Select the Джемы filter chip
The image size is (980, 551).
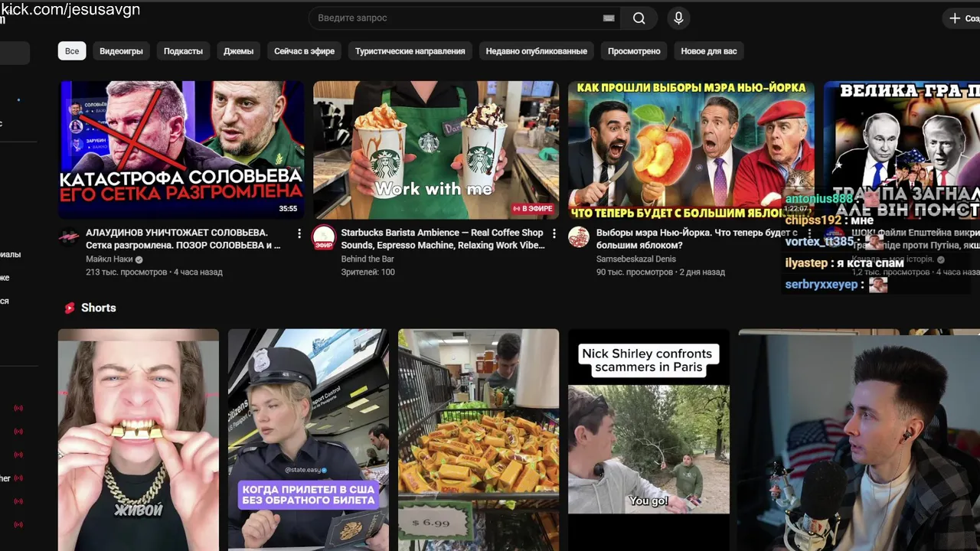click(x=238, y=51)
